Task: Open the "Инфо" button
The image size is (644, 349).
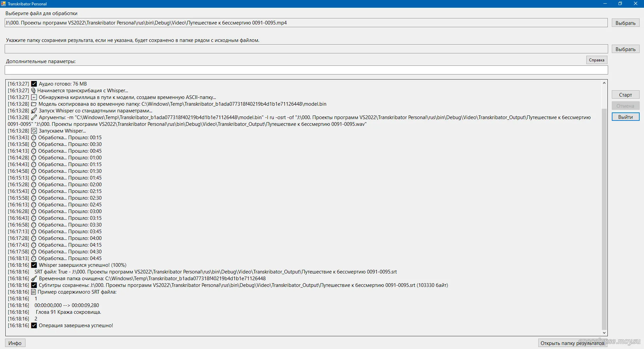Action: tap(15, 343)
